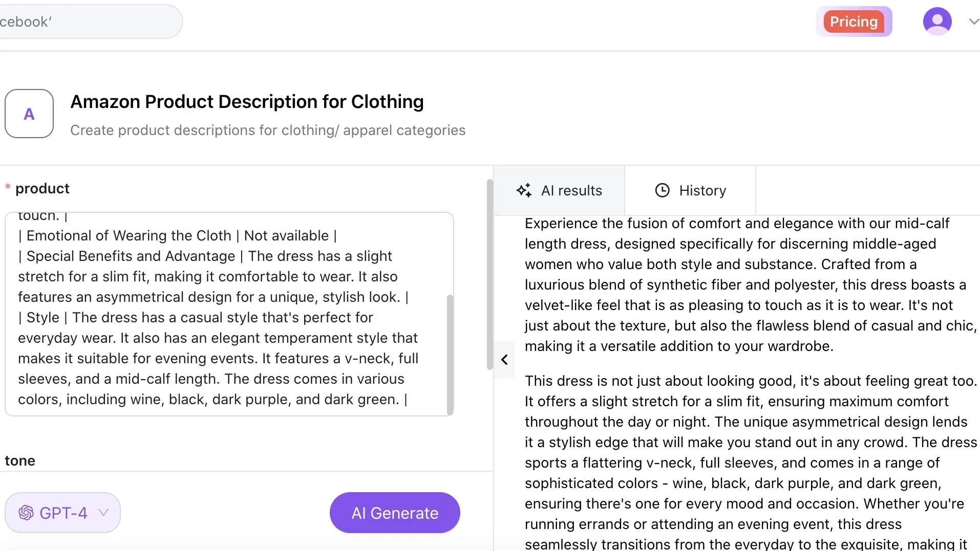The height and width of the screenshot is (551, 980).
Task: Select the 'Amazon Product Description for Clothing' title
Action: 247,101
